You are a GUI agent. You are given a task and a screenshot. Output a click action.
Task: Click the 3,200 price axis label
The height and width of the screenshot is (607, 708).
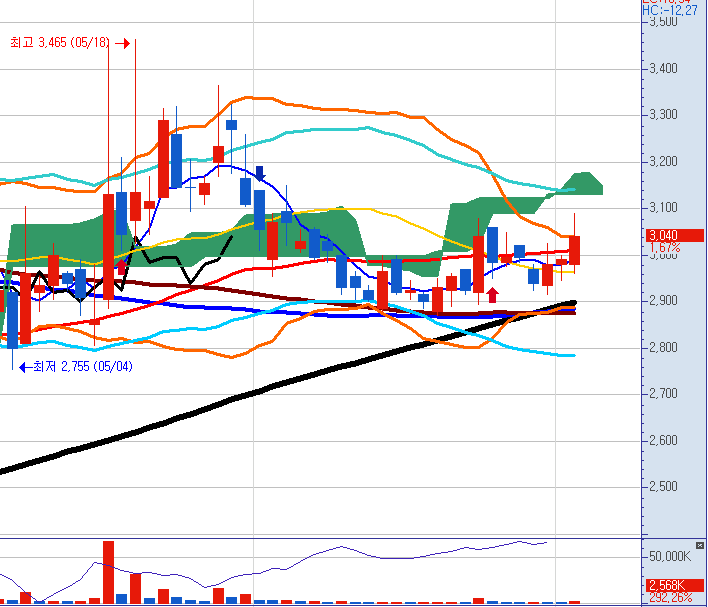click(663, 162)
